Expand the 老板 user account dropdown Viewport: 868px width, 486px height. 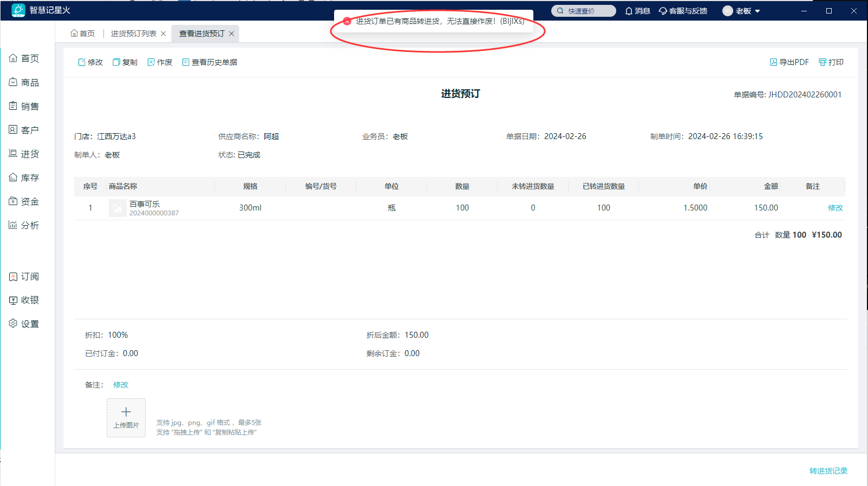point(742,11)
